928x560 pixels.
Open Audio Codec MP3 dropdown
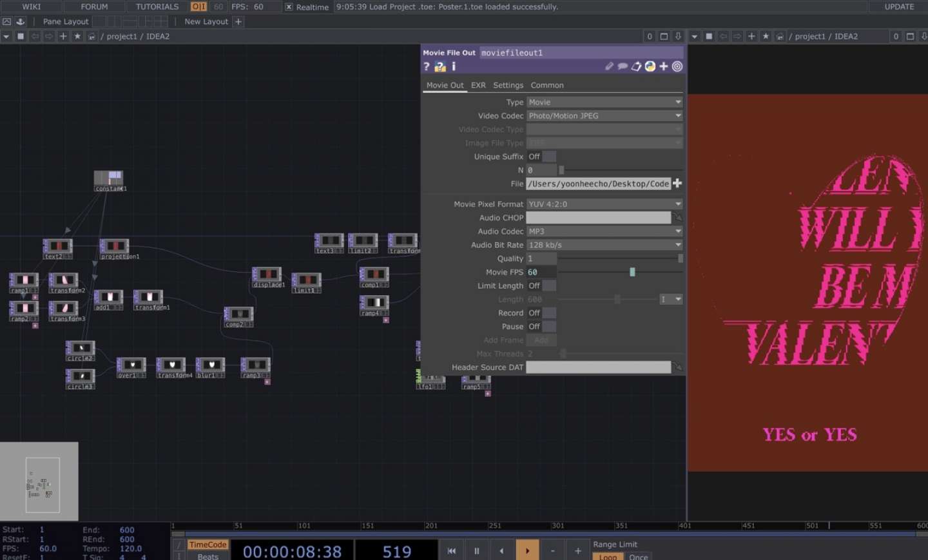604,231
